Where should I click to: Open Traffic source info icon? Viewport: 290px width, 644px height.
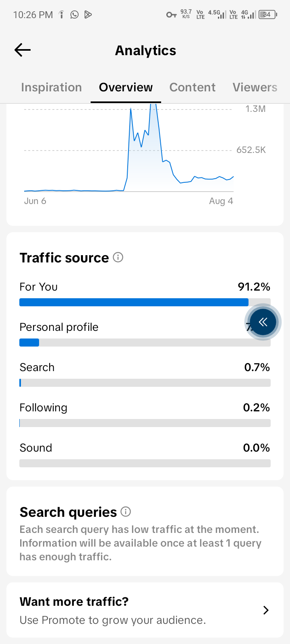[x=118, y=257]
